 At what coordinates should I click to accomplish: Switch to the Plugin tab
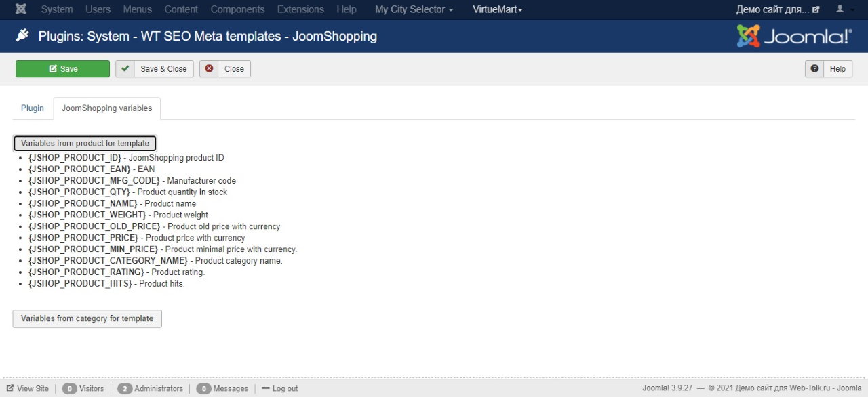tap(33, 108)
